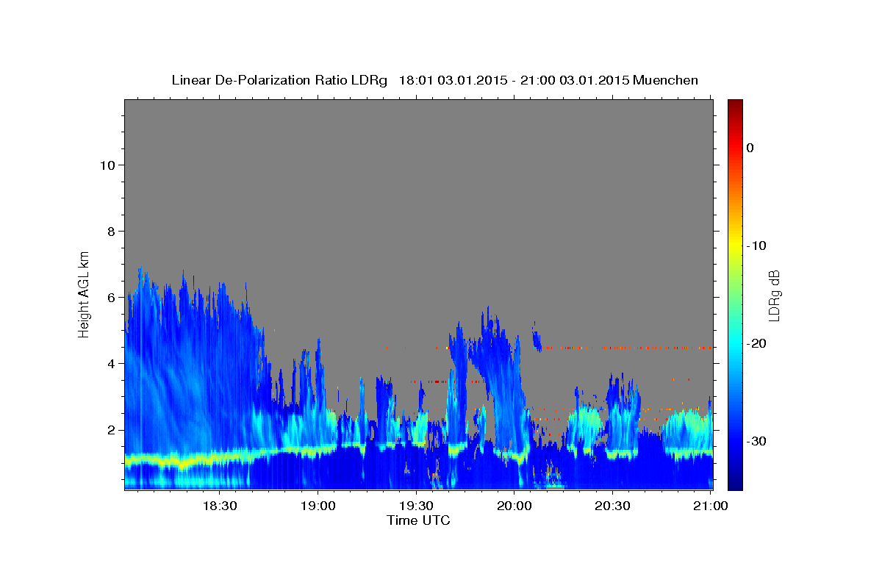Click the colorbar value -20 label
Screen dimensions: 882x588
point(757,343)
